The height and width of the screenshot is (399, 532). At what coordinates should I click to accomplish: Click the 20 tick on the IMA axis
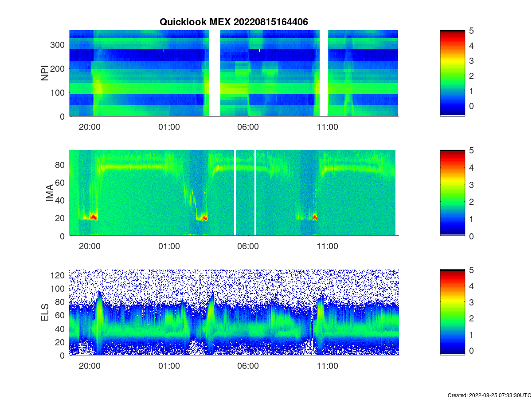[x=61, y=218]
